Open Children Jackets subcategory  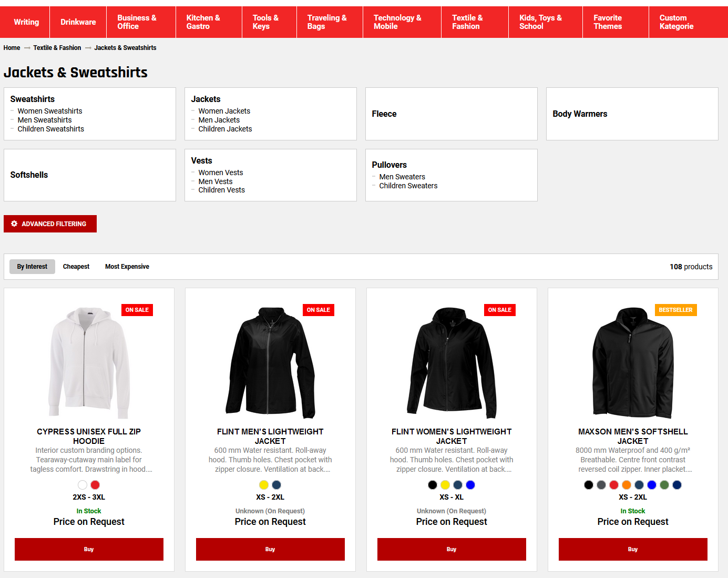coord(225,129)
